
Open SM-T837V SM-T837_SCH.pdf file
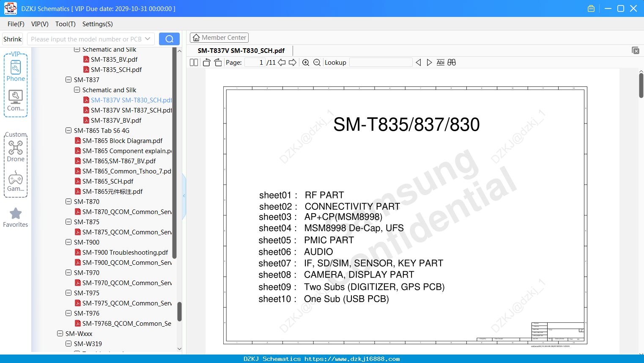point(127,110)
